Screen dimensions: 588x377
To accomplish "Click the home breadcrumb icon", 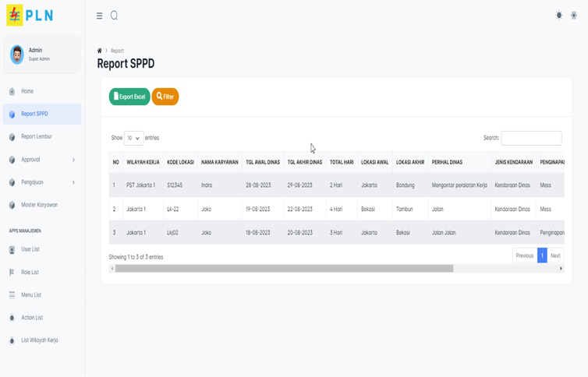I will click(x=100, y=51).
